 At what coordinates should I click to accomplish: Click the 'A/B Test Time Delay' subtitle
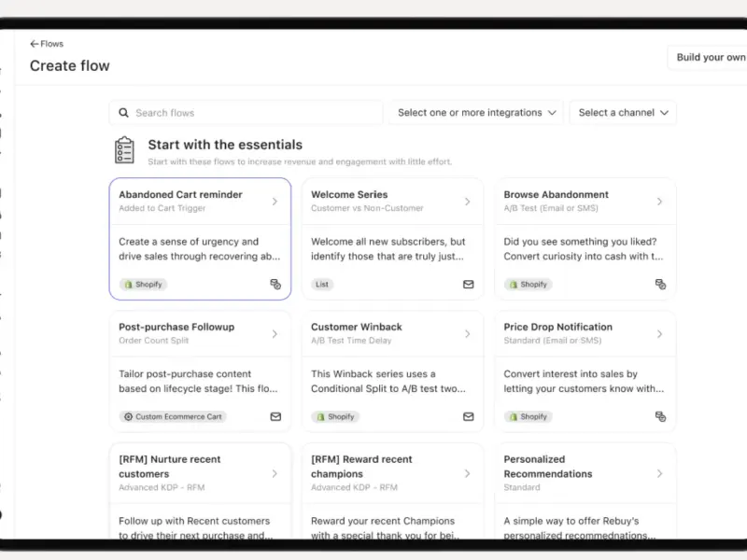[351, 341]
